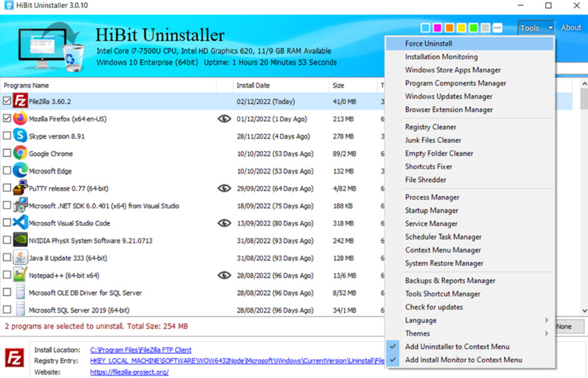Click the PuTTY program icon
This screenshot has height=378, width=588.
coord(20,188)
